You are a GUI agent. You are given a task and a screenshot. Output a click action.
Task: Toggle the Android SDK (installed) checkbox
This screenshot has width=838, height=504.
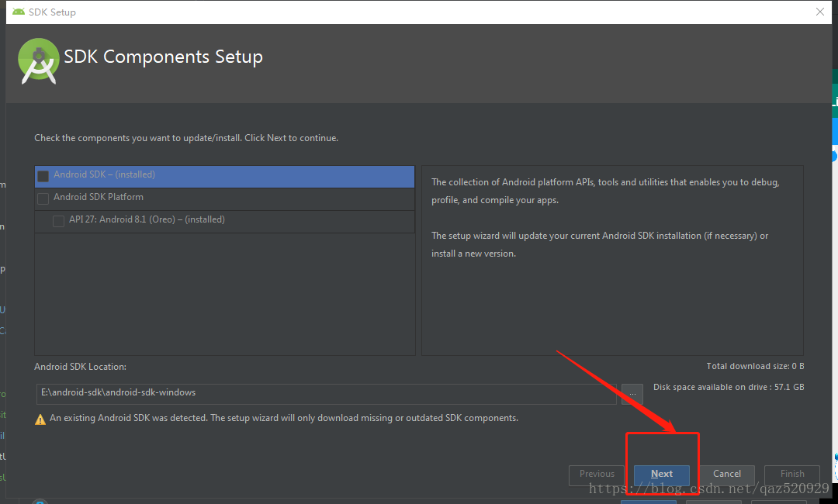pos(43,176)
